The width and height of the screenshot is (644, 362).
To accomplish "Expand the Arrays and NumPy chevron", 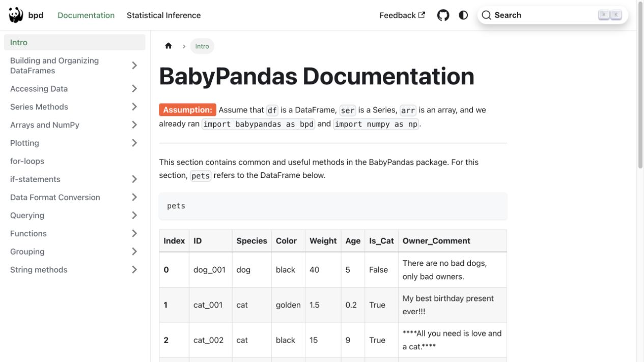I will coord(134,125).
